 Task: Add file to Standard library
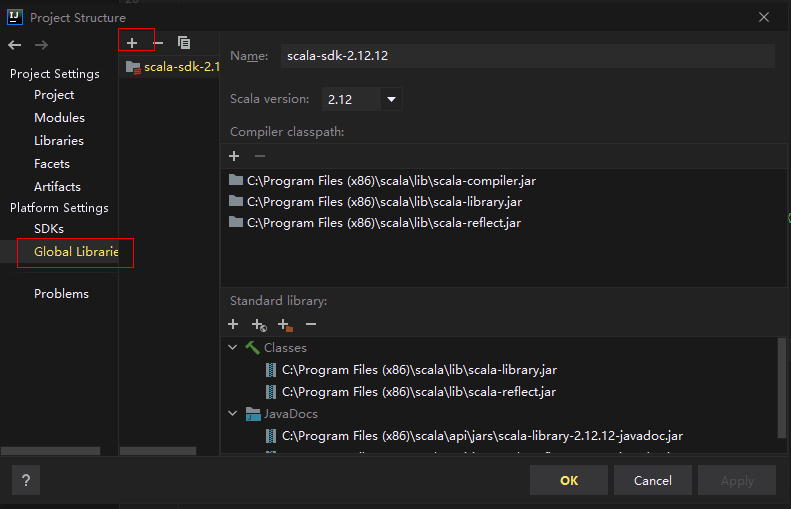[x=234, y=324]
